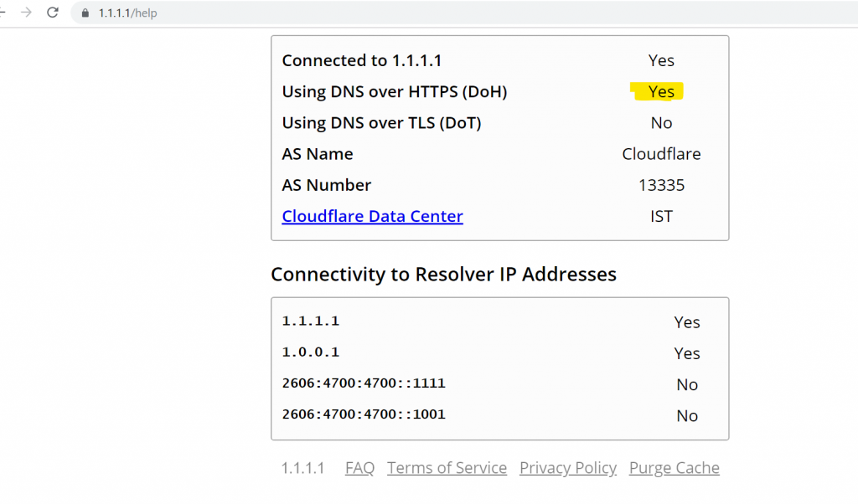Open the Cloudflare Data Center link

372,216
